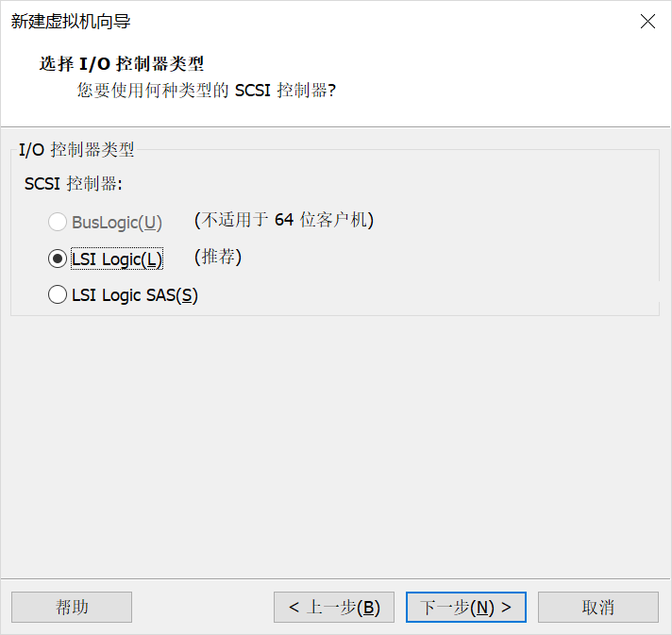The width and height of the screenshot is (672, 635).
Task: Close the 新建虚拟机向导 dialog window
Action: [647, 22]
